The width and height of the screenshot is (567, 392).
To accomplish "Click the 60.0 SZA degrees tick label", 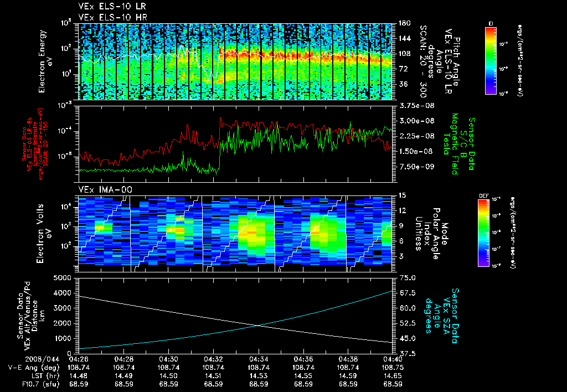I will click(407, 308).
